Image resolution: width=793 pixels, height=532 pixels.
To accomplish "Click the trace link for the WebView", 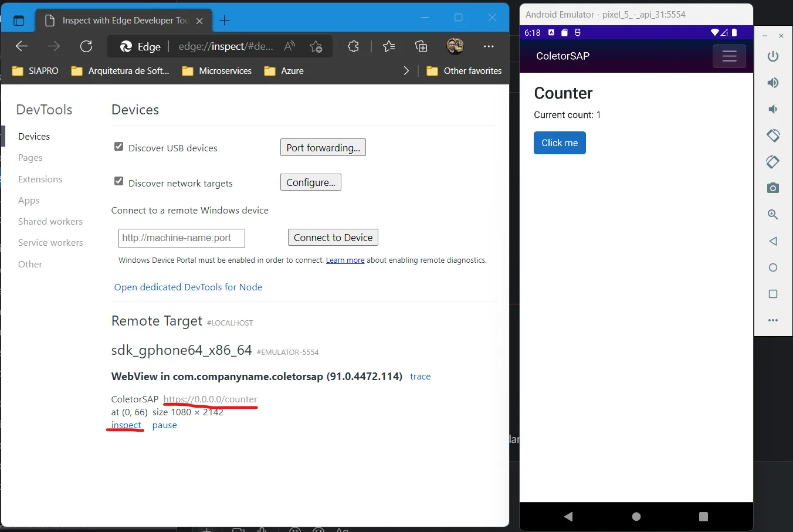I will [420, 377].
